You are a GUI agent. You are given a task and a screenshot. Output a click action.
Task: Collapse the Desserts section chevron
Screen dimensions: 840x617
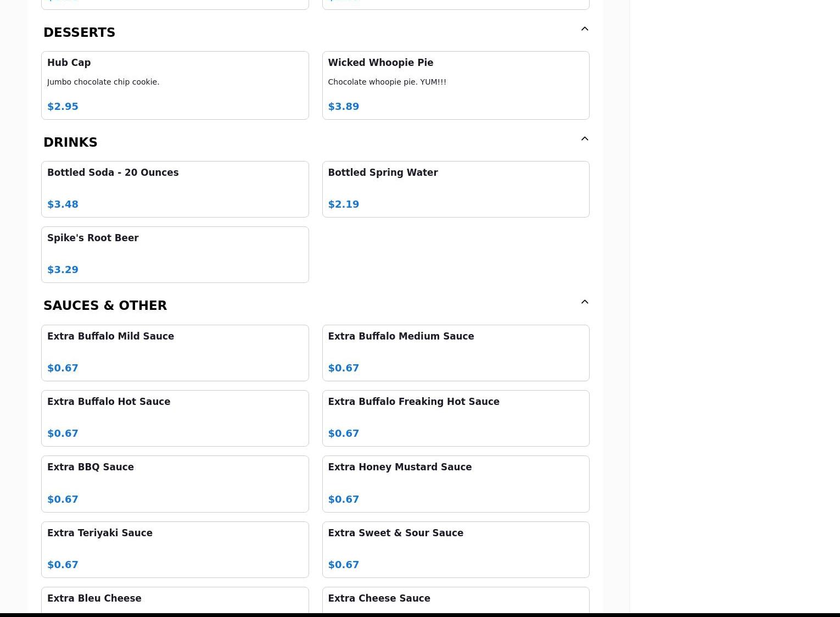pos(584,29)
